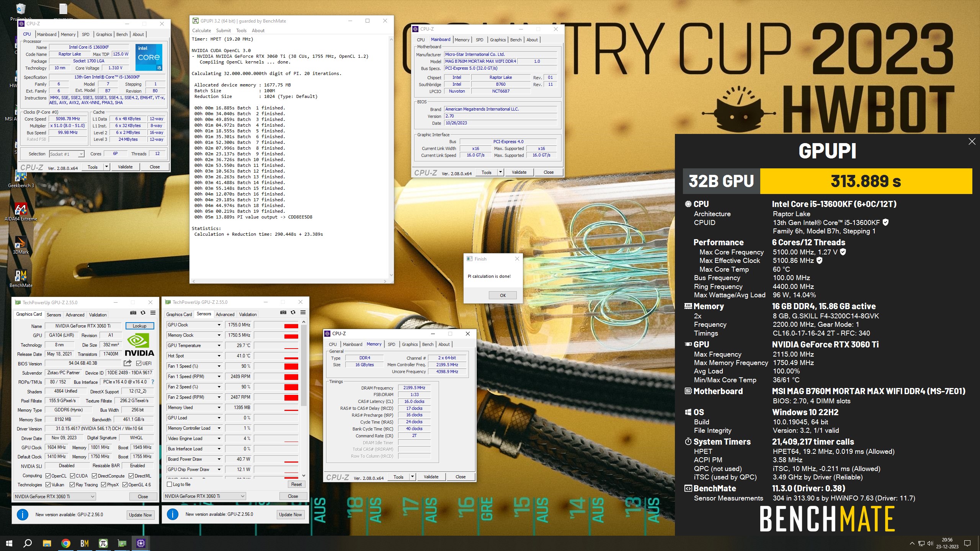
Task: Open GPU selector dropdown in Graphics Card window
Action: 55,497
